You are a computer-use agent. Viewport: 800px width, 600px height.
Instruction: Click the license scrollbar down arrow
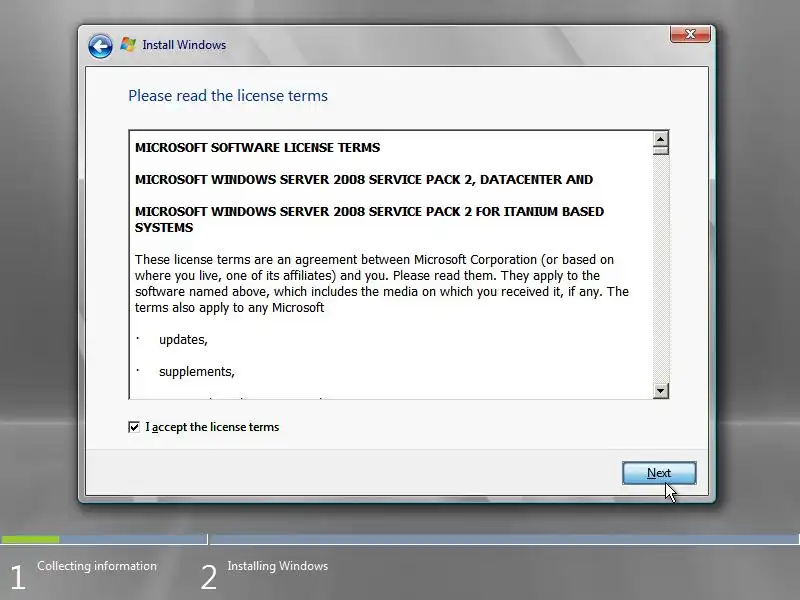coord(661,391)
